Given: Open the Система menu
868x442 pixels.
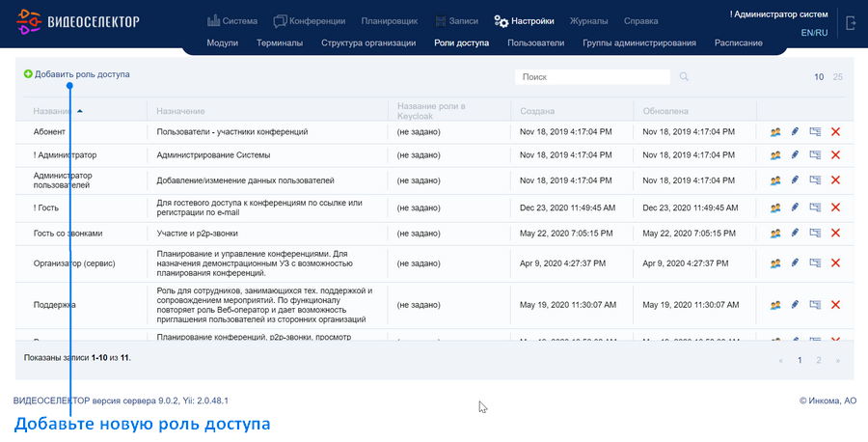Looking at the screenshot, I should click(231, 21).
